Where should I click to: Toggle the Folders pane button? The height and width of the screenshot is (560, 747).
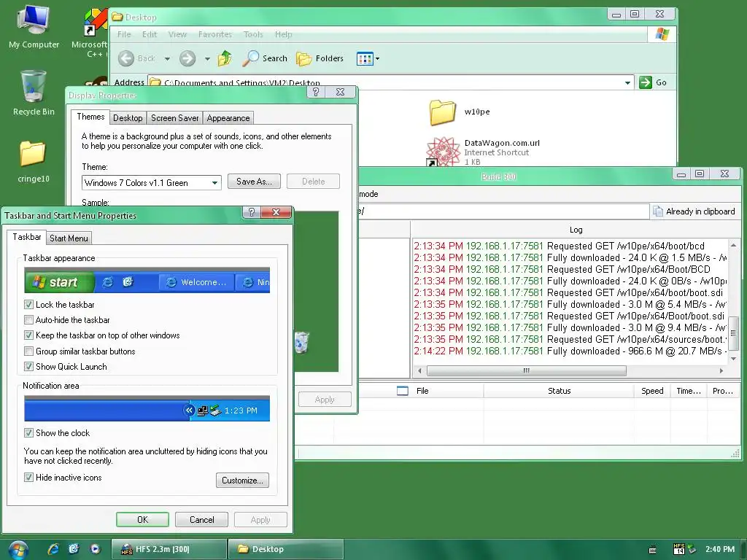pyautogui.click(x=320, y=58)
